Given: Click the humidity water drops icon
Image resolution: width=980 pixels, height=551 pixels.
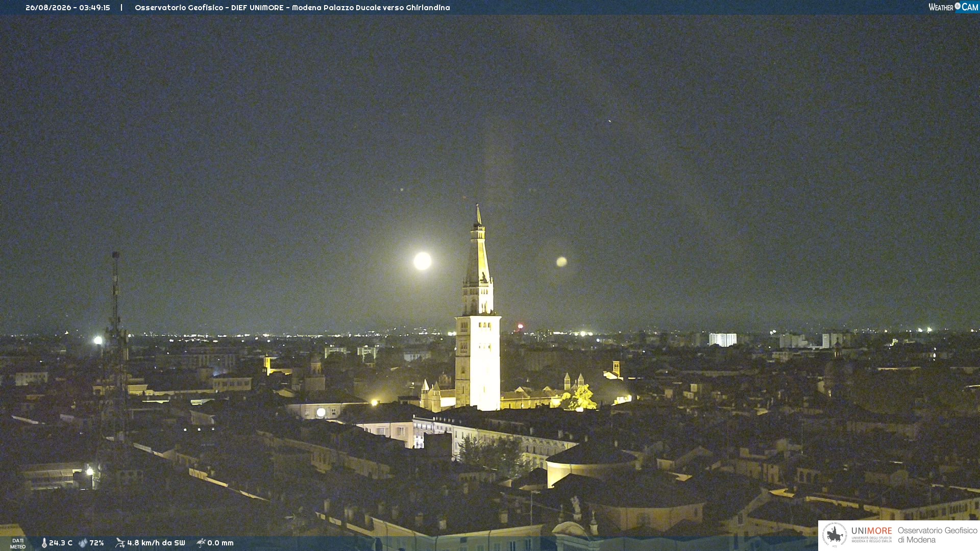Looking at the screenshot, I should click(83, 543).
